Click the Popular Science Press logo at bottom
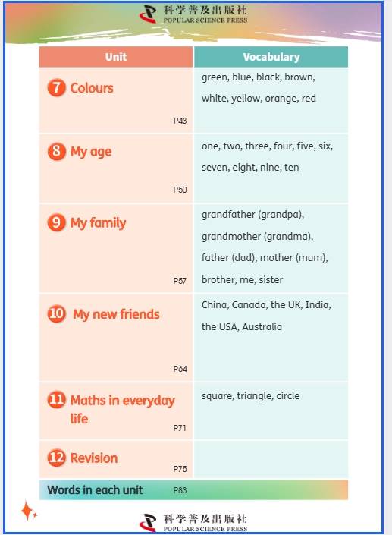 193,523
